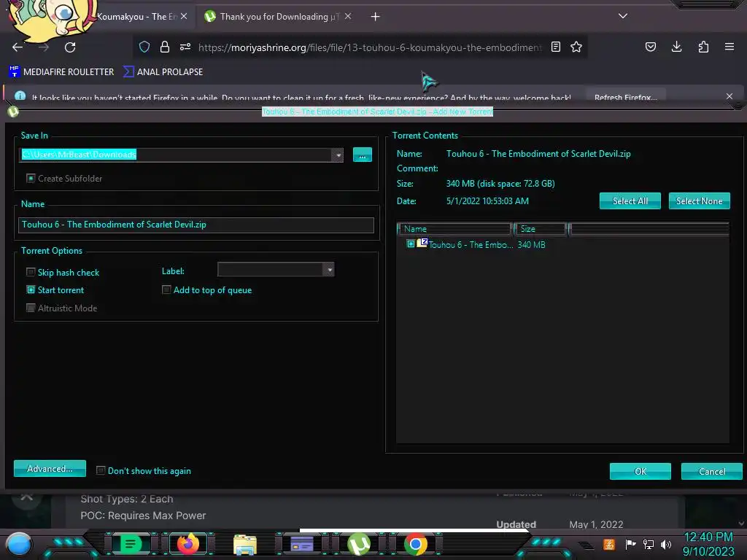This screenshot has height=560, width=747.
Task: Click the uTorrent icon in dialog title
Action: click(x=13, y=112)
